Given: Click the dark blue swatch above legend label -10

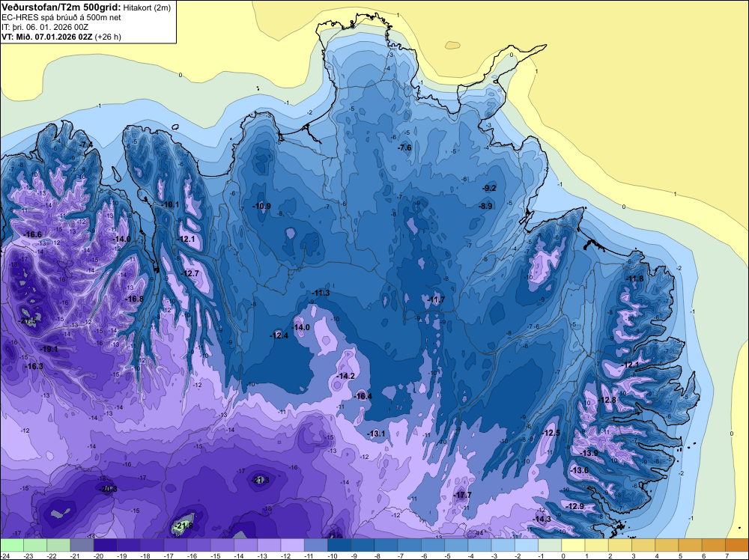Looking at the screenshot, I should (x=339, y=545).
